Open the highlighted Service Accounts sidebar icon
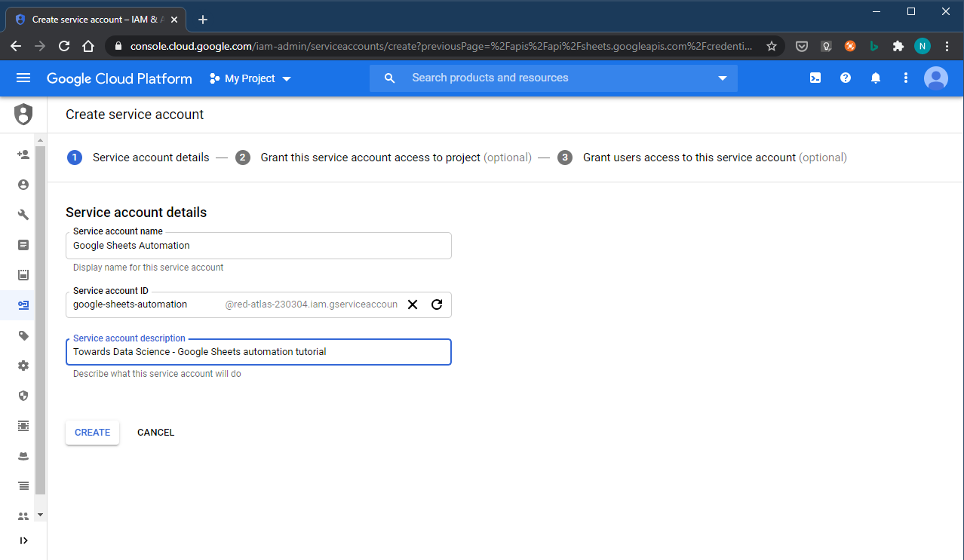The image size is (964, 560). coord(23,305)
